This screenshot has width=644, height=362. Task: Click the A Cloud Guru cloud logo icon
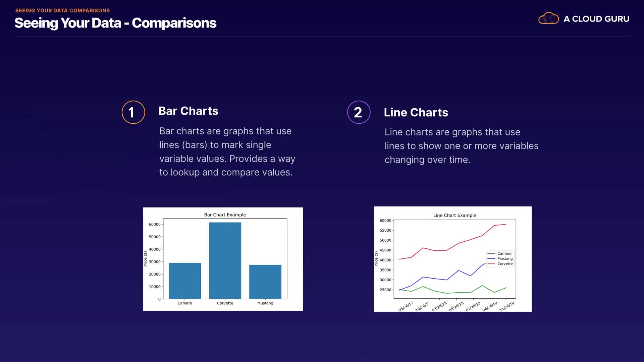point(548,18)
